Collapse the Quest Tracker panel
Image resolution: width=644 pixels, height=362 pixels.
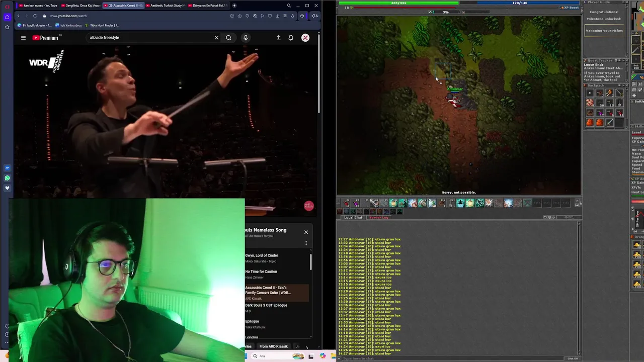coord(623,60)
